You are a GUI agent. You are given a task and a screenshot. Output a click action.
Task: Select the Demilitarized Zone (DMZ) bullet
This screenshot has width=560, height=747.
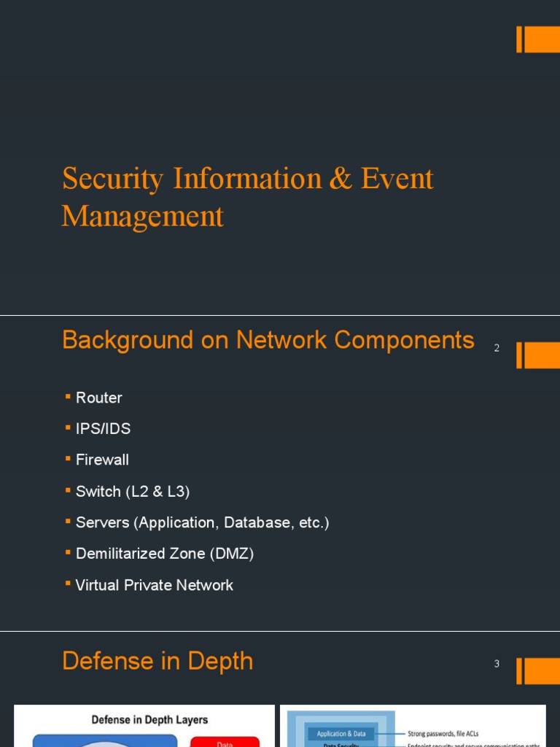165,554
